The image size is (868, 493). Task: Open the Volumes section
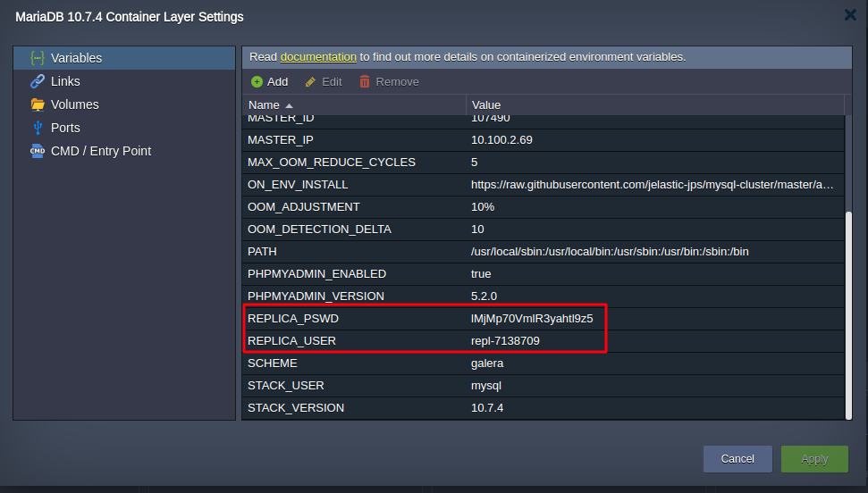coord(124,104)
